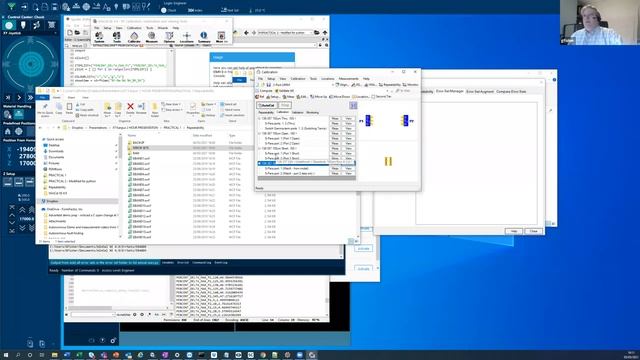Click the open folder icon in Spyder toolbar
This screenshot has height=360, width=640.
(77, 33)
